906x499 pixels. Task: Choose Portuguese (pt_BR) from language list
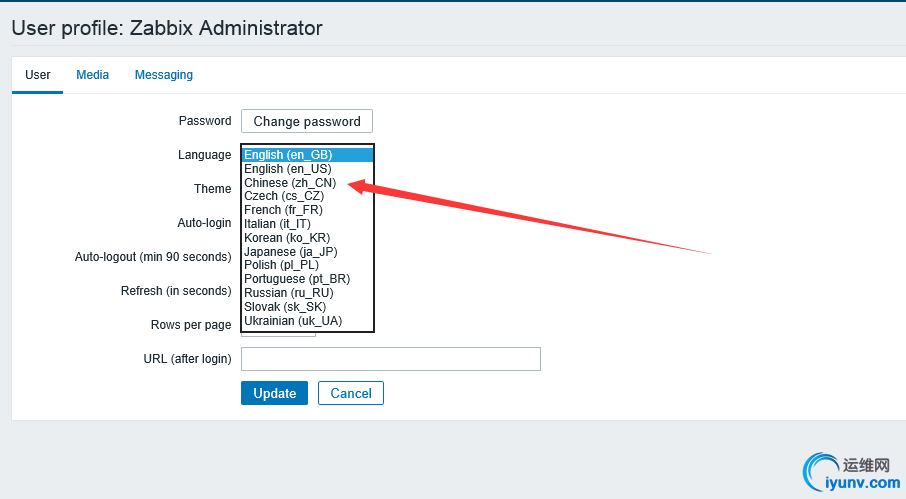[297, 279]
